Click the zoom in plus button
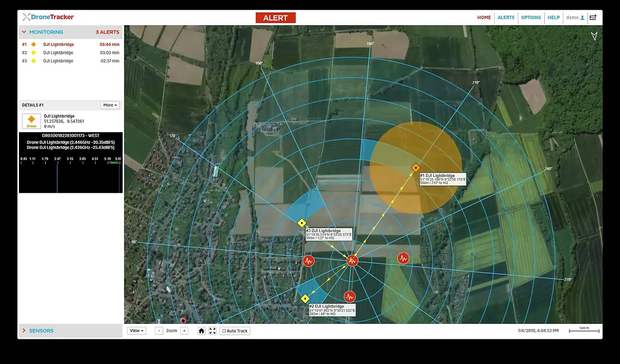Viewport: 620px width, 364px height. point(184,331)
